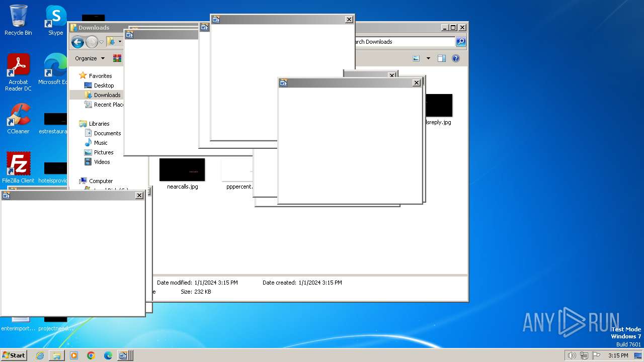Open Acrobat Reader DC desktop shortcut
Image resolution: width=644 pixels, height=362 pixels.
(18, 72)
